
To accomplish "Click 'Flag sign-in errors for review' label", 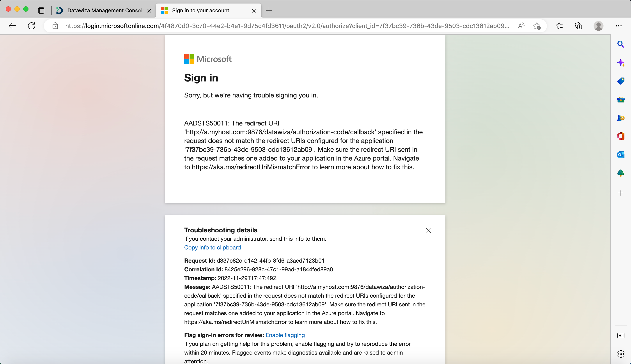I will pyautogui.click(x=224, y=335).
